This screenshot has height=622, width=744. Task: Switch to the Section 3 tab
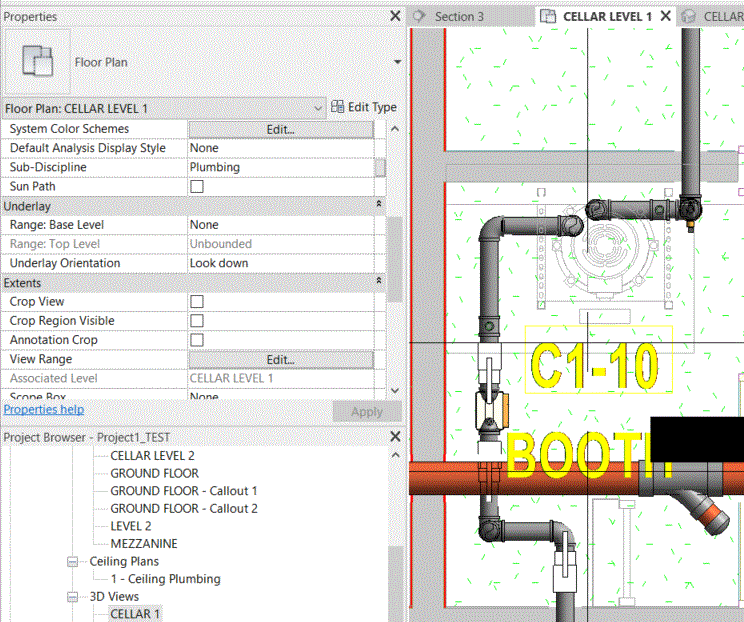tap(459, 16)
